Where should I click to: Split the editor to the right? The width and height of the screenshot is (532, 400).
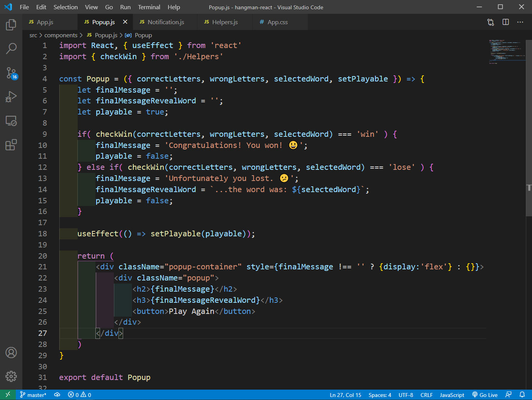[x=505, y=22]
